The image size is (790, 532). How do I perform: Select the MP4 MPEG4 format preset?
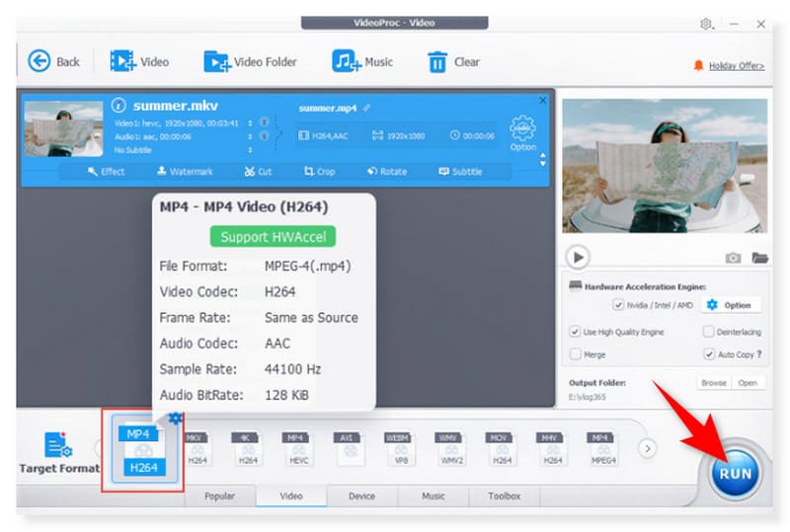tap(603, 448)
